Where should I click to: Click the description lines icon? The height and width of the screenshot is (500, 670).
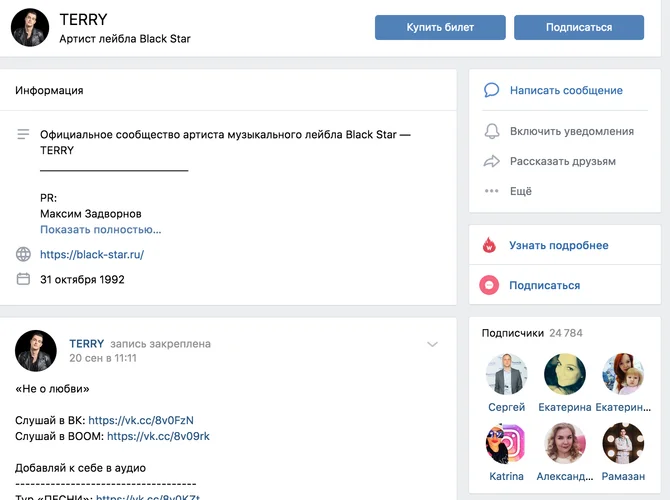point(23,134)
